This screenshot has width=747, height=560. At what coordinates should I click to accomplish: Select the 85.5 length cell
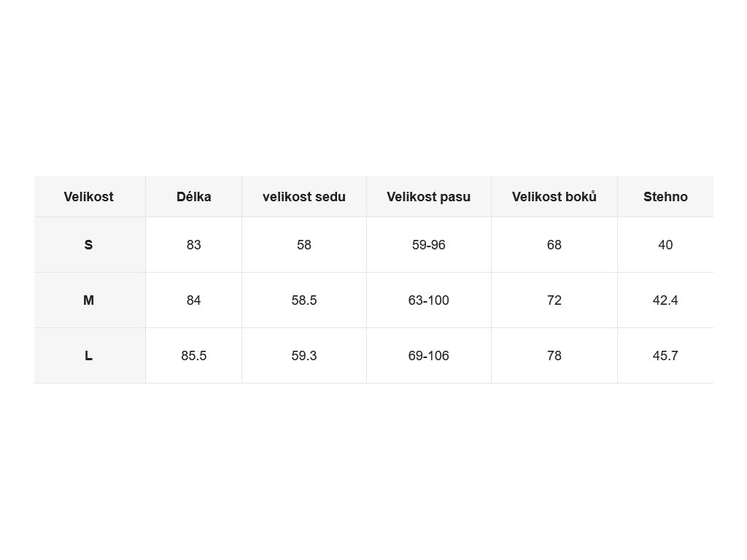[x=194, y=356]
